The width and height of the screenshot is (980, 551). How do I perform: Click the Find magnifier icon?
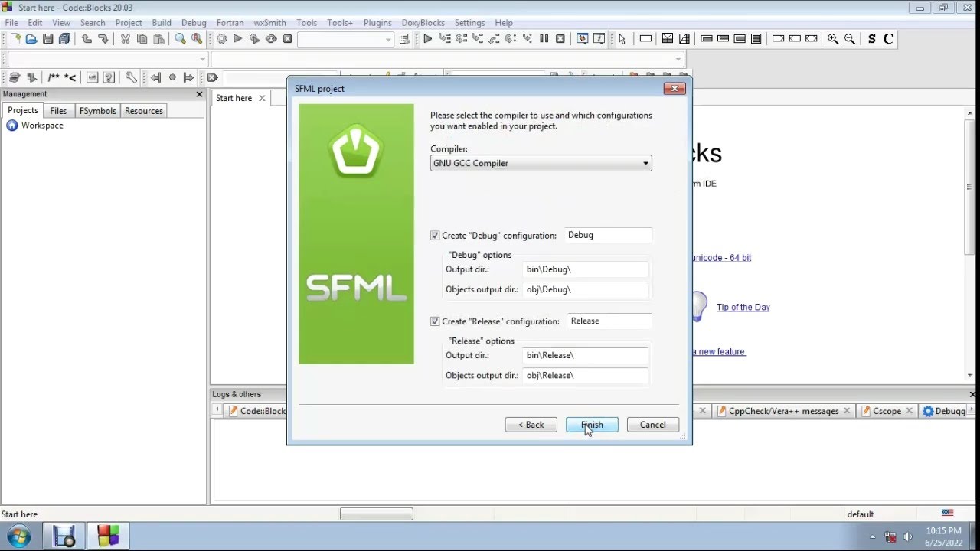click(181, 39)
